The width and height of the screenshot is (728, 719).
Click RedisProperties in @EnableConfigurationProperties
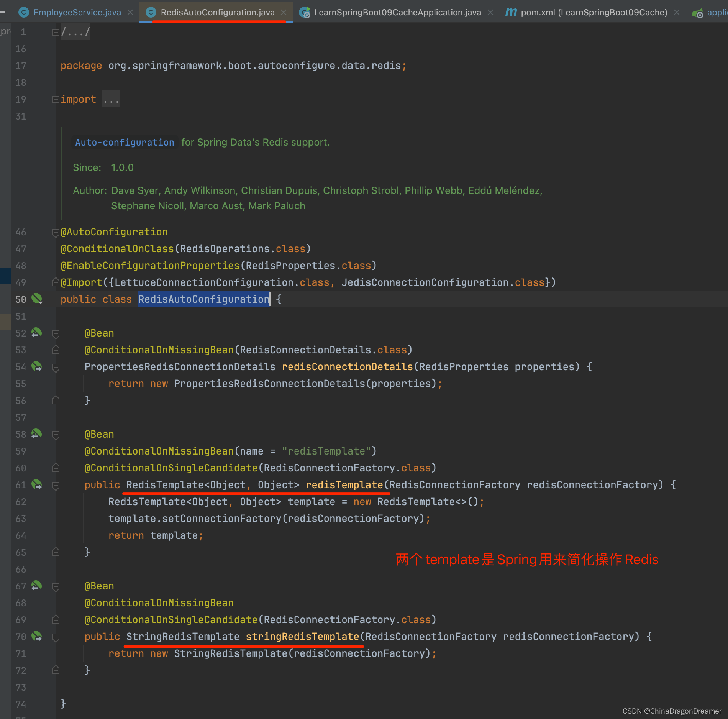coord(290,266)
